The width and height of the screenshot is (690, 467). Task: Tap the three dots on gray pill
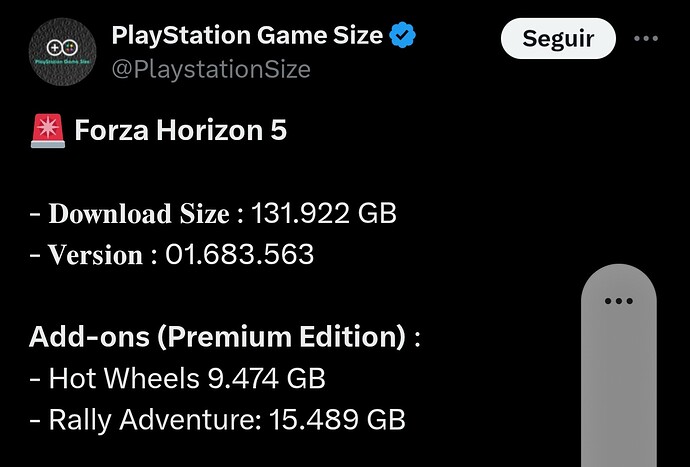[619, 300]
